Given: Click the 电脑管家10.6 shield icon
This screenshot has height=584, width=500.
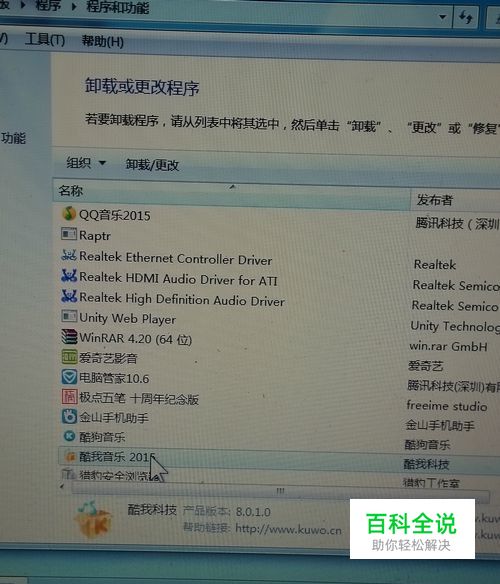Looking at the screenshot, I should coord(69,377).
